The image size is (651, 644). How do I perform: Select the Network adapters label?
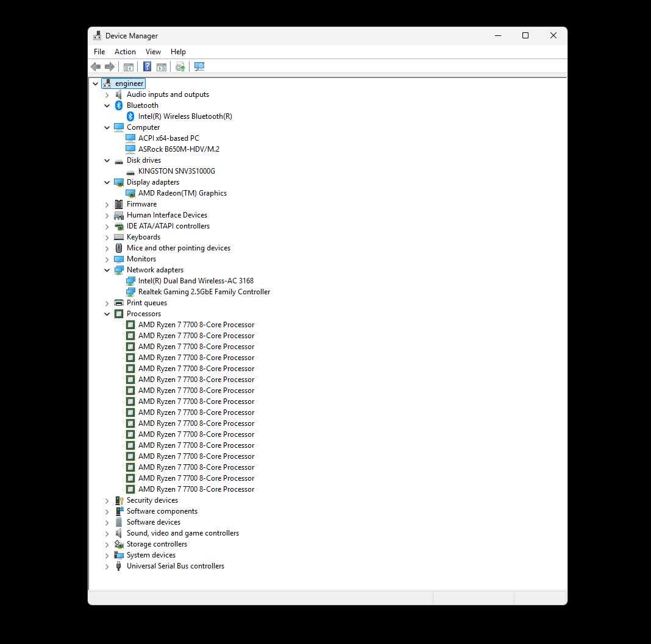[x=155, y=270]
